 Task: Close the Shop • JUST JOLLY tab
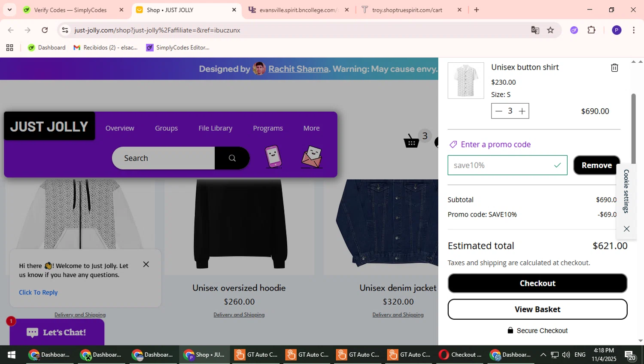pos(234,10)
